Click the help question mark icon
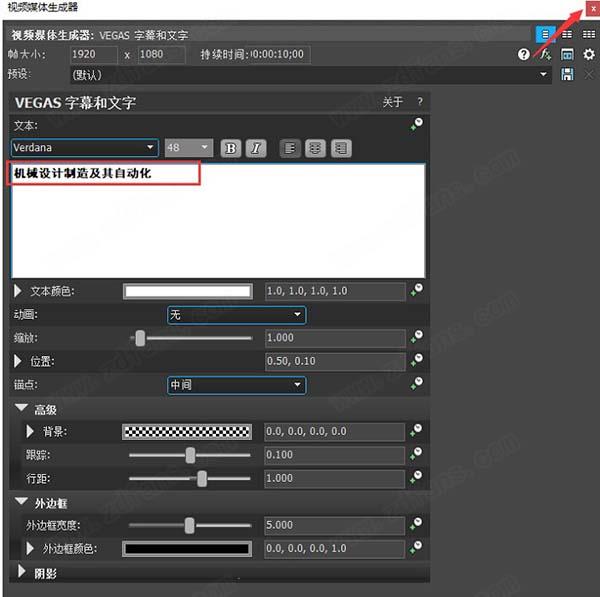600x597 pixels. pyautogui.click(x=523, y=54)
